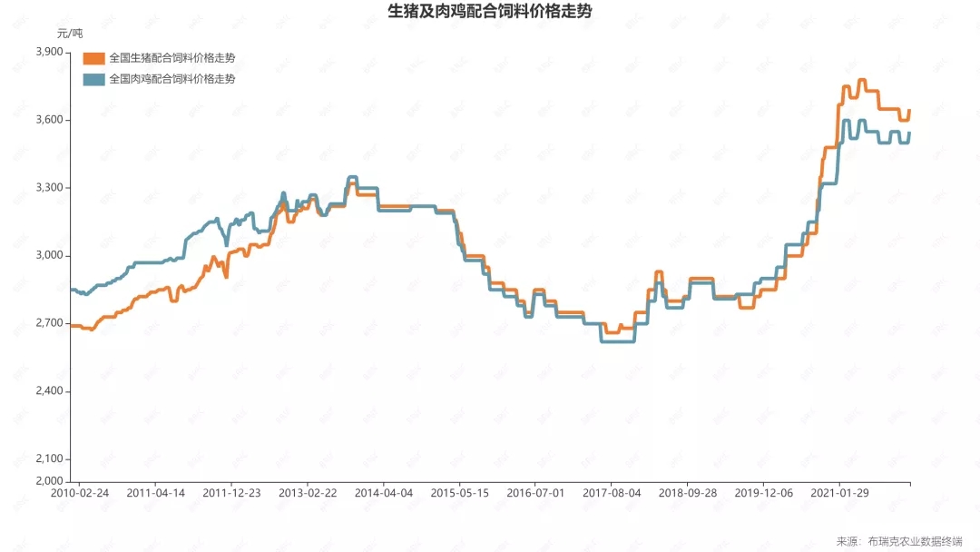Click the 2010-02-24 date label
Image resolution: width=980 pixels, height=552 pixels.
pos(79,493)
